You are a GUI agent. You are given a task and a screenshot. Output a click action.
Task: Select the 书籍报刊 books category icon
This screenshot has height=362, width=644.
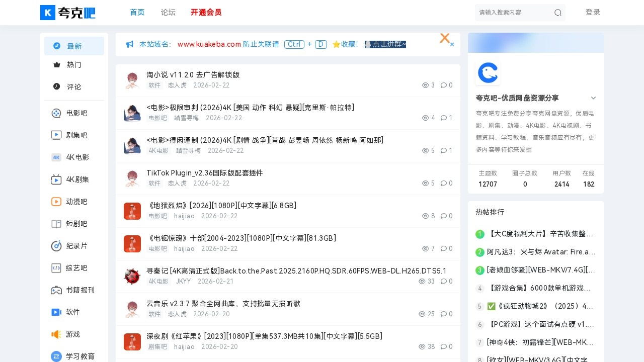click(56, 290)
